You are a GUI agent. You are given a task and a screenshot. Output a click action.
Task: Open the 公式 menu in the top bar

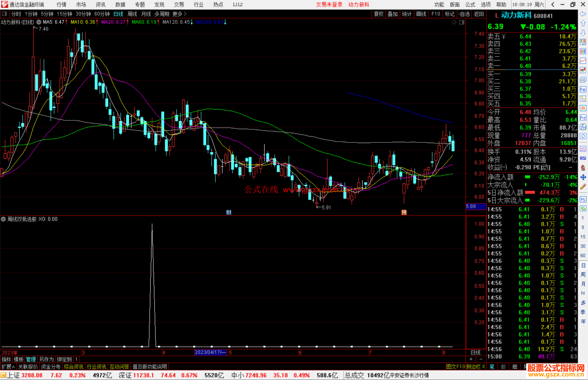470,5
